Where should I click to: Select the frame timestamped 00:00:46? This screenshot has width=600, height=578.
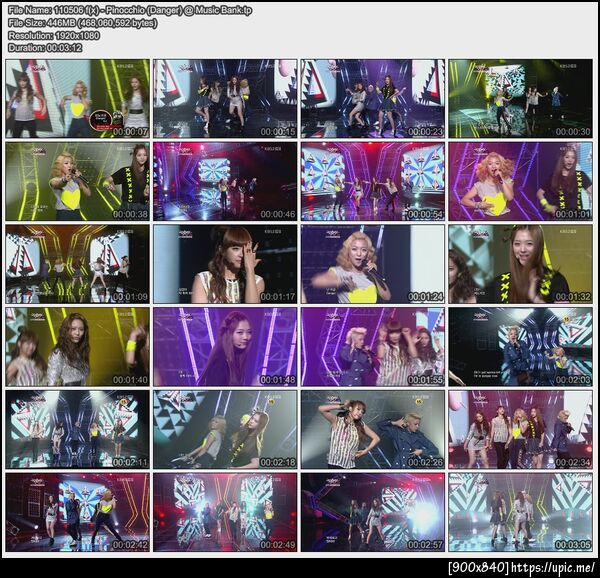[225, 182]
